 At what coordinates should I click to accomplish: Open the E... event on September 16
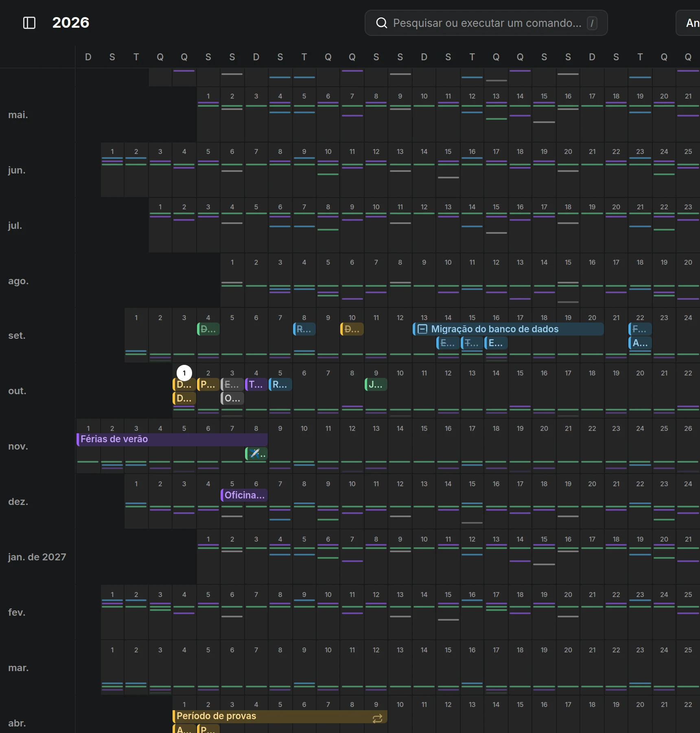pos(496,343)
